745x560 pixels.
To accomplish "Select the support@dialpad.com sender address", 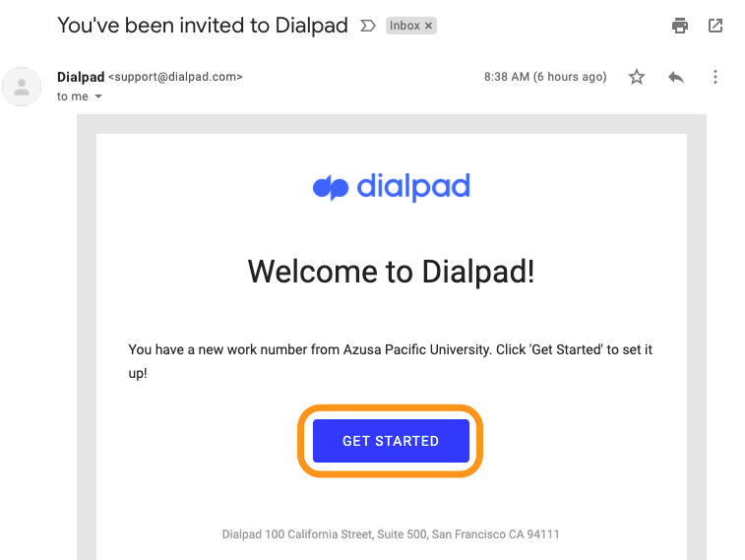I will point(175,77).
